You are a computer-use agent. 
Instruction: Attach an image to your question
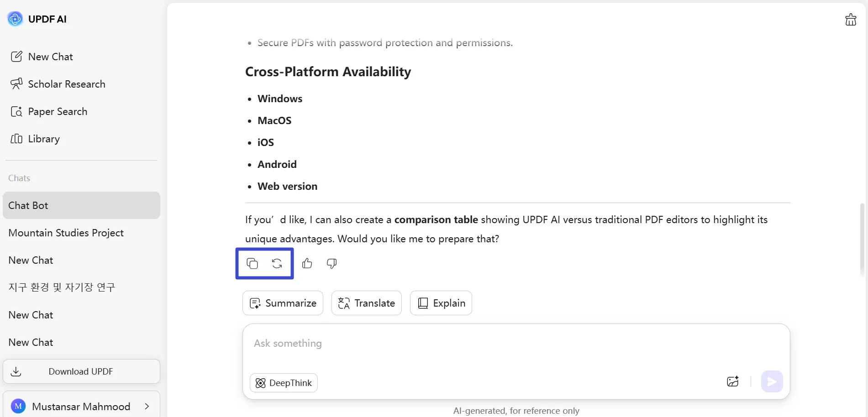pyautogui.click(x=733, y=381)
